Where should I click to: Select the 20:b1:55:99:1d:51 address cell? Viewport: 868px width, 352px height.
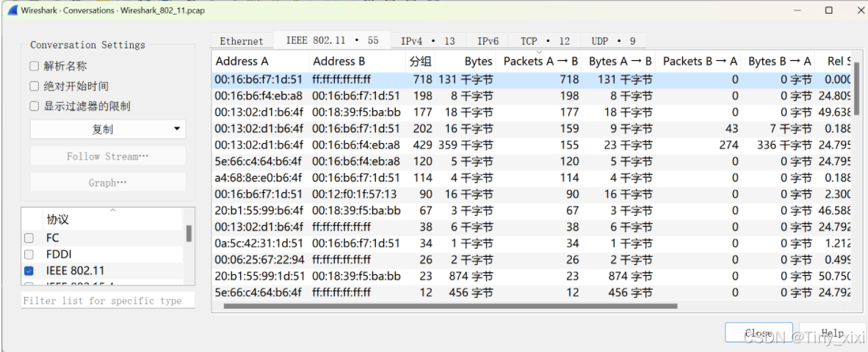click(260, 276)
